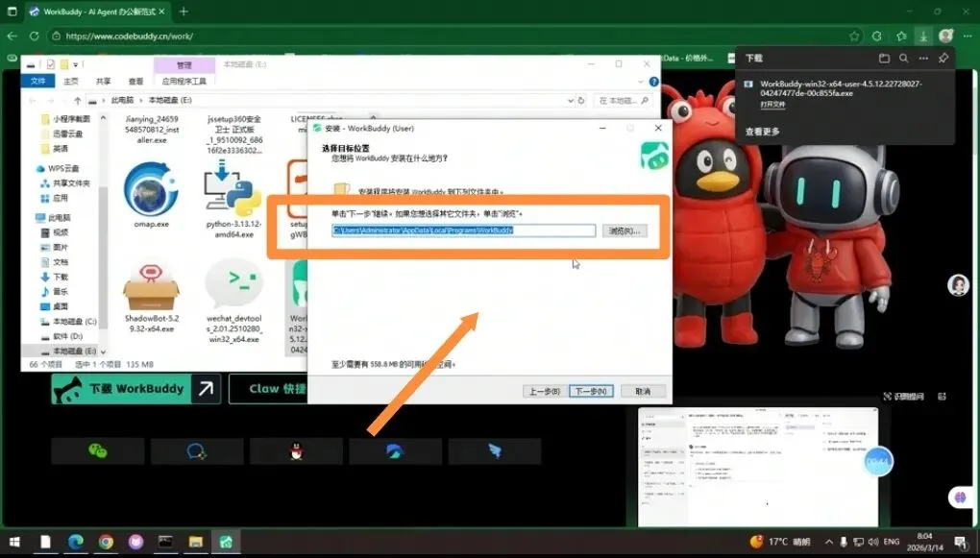Select 视频 in the navigation pane
This screenshot has height=558, width=980.
coord(55,232)
